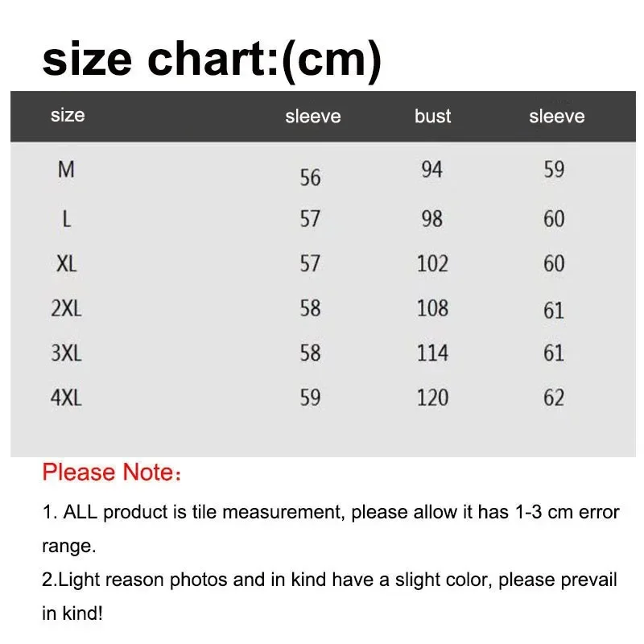Select the 4XL size label
644x644 pixels.
tap(67, 398)
